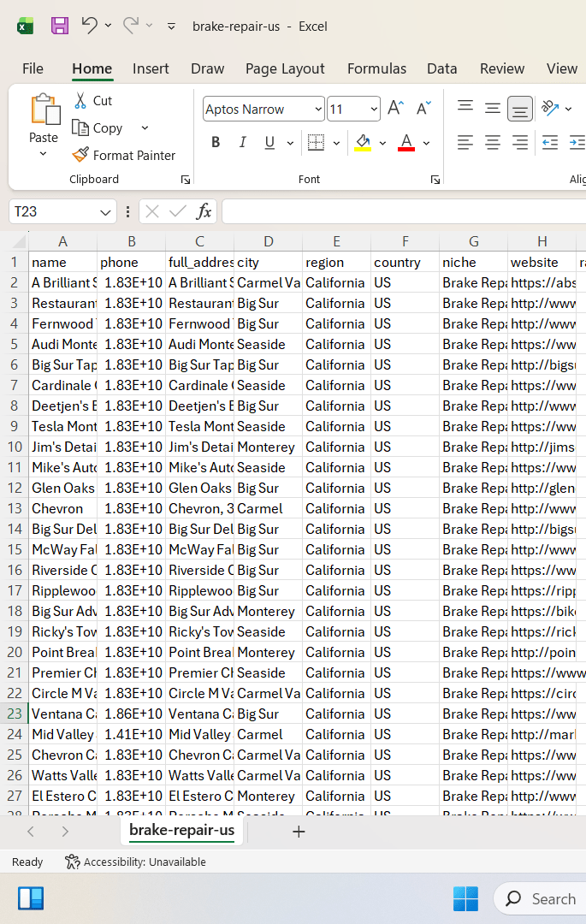This screenshot has height=924, width=586.
Task: Select column D header
Action: point(268,241)
